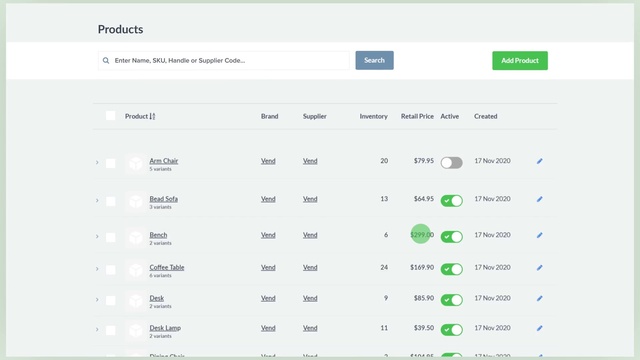Viewport: 640px width, 360px height.
Task: Expand Bench variants chevron
Action: coord(97,236)
